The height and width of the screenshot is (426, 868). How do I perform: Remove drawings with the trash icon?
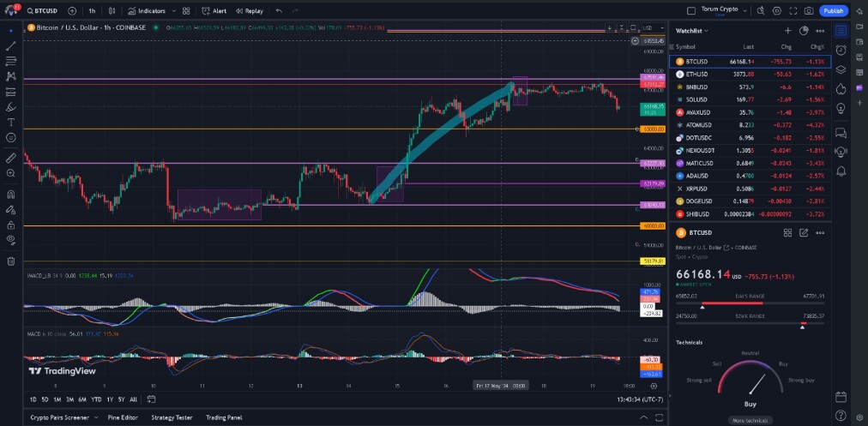click(11, 261)
